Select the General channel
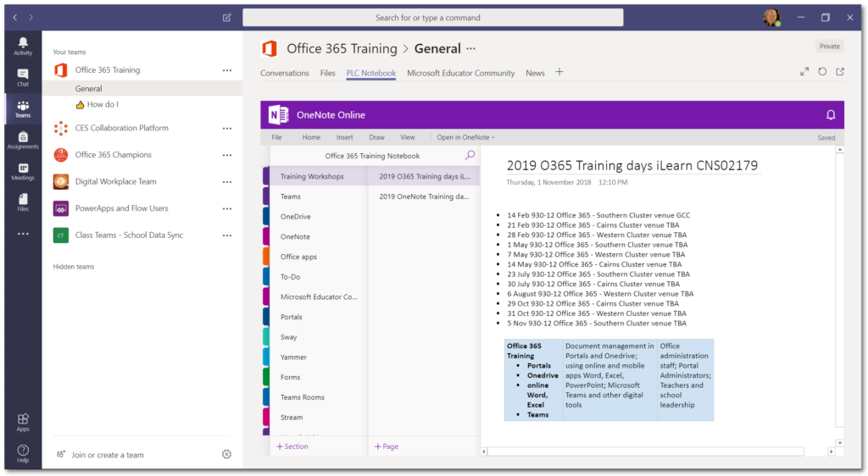Screen dimensions: 868x476 coord(142,88)
